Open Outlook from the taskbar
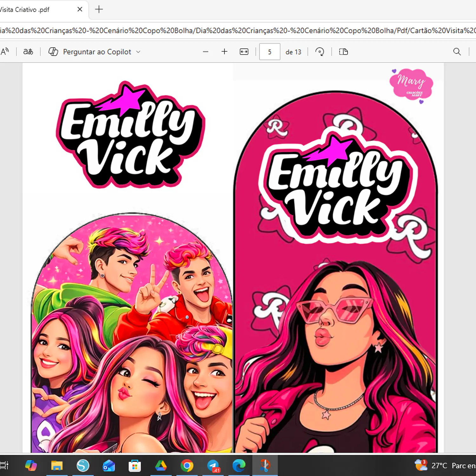The image size is (476, 476). [109, 466]
